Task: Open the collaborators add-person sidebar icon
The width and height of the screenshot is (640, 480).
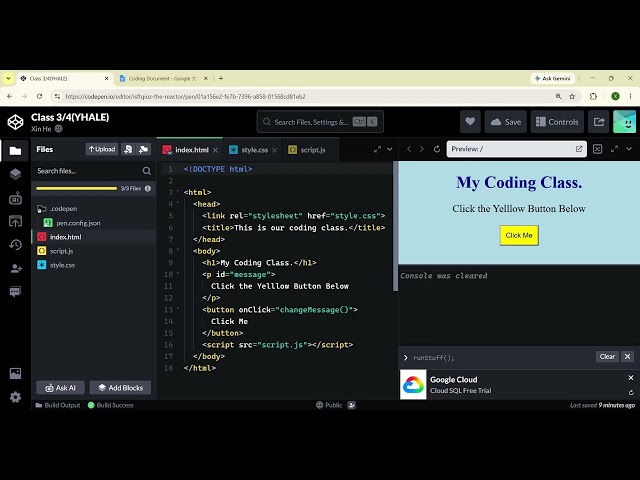Action: point(16,268)
